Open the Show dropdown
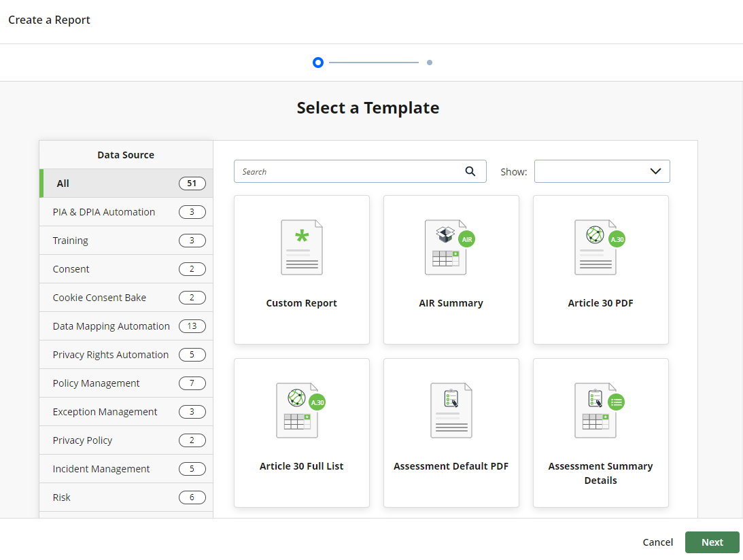Screen dimensions: 743x560 601,171
